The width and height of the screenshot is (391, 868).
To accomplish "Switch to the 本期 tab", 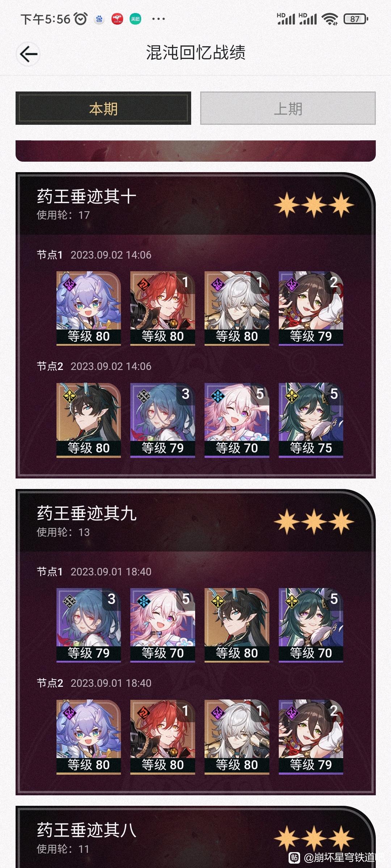I will click(x=103, y=109).
